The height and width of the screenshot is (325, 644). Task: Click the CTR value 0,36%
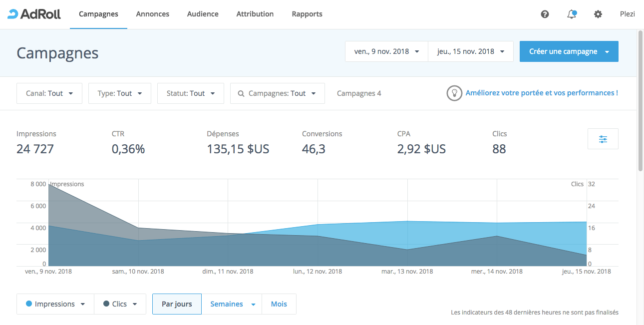(x=128, y=149)
